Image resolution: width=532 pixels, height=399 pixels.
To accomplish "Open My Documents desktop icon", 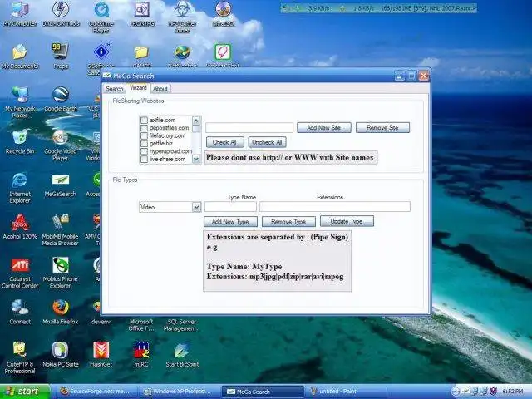I will (x=20, y=57).
